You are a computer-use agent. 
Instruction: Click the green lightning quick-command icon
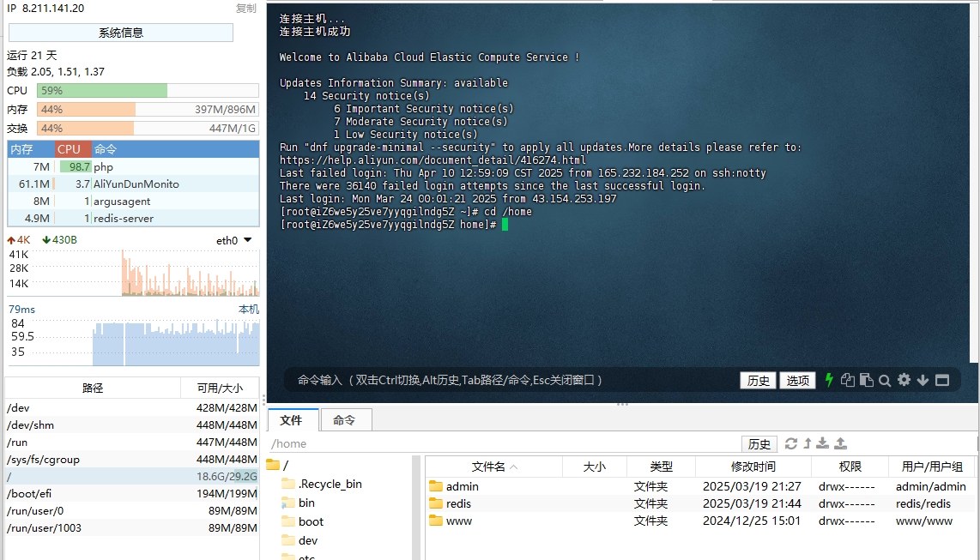(829, 380)
